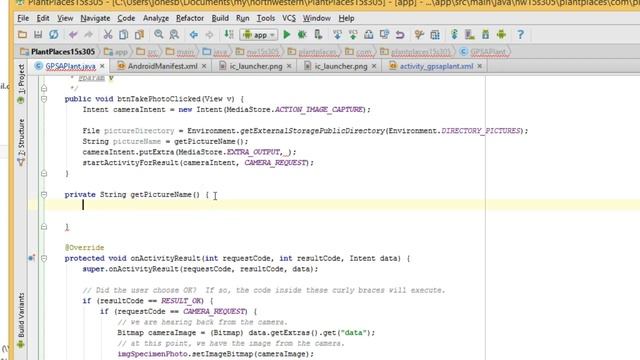
Task: Open the VCS menu
Action: 289,18
